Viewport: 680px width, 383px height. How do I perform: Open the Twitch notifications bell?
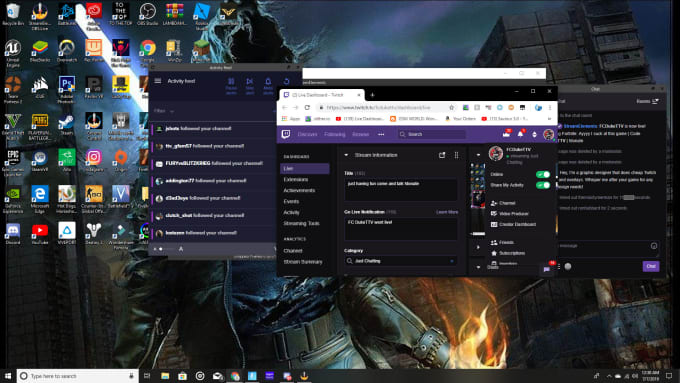coord(520,134)
